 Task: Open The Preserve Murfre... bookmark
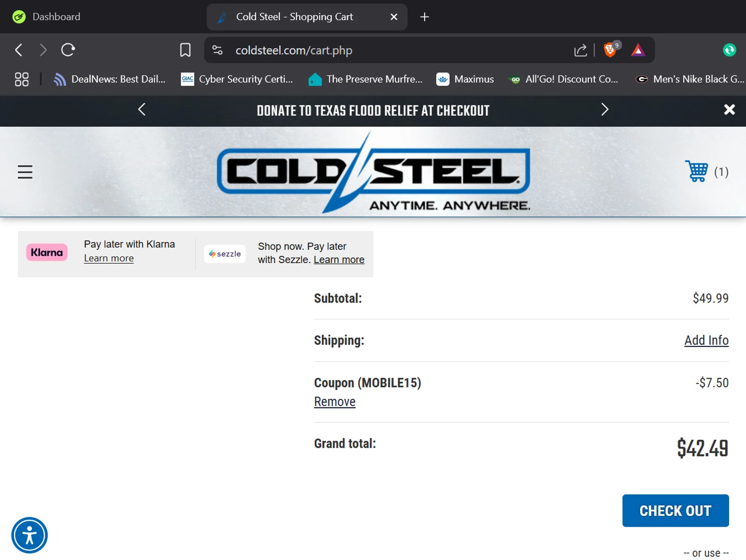click(x=366, y=80)
